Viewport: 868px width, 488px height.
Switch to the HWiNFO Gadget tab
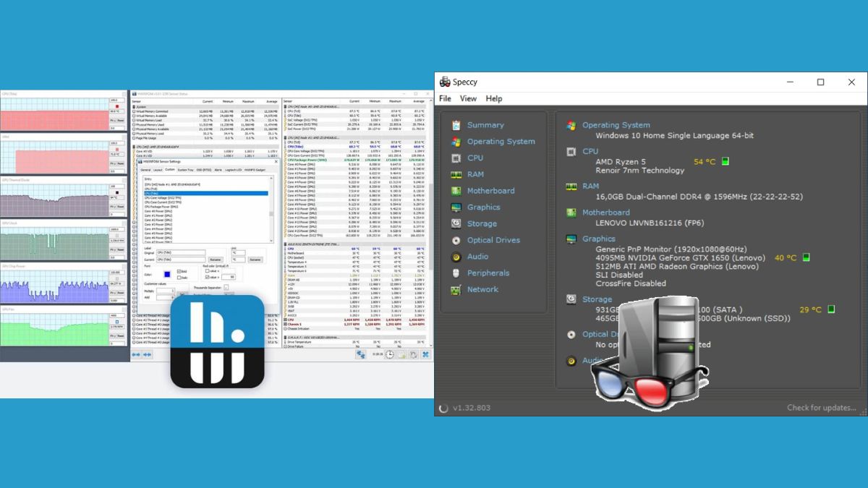(255, 170)
